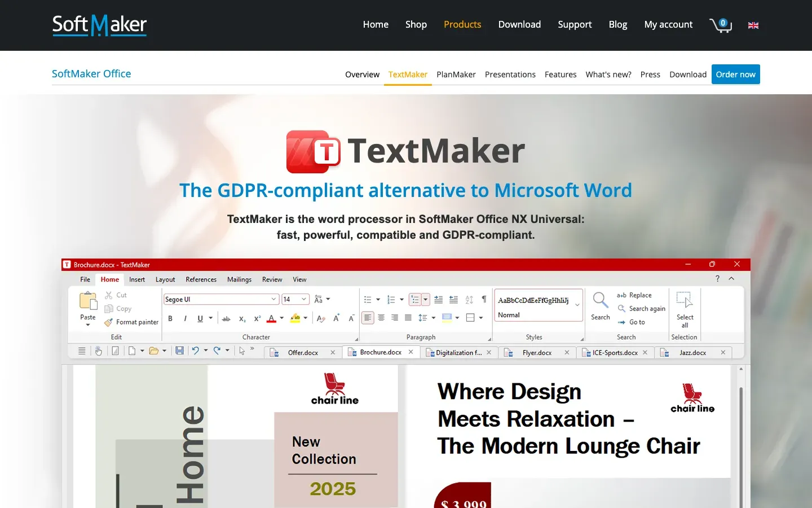The width and height of the screenshot is (812, 508).
Task: Open the References ribbon tab
Action: pos(201,279)
